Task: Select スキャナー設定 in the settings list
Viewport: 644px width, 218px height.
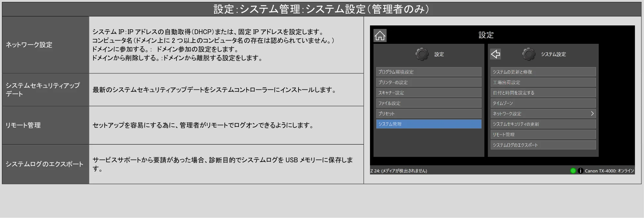Action: click(429, 93)
